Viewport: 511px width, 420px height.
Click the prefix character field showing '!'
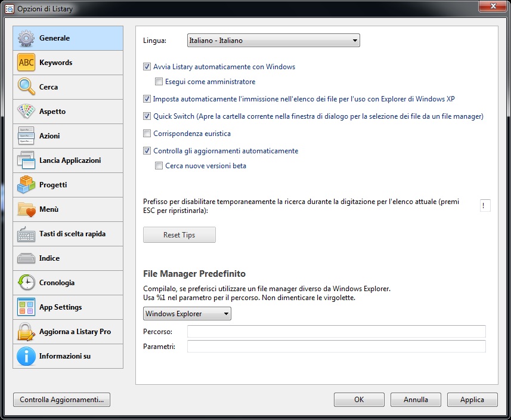485,206
